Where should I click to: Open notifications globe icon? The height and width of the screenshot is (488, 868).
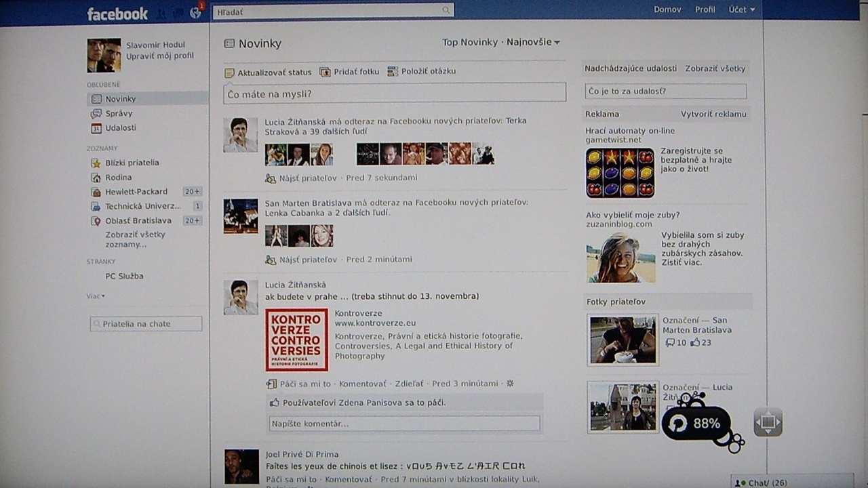tap(195, 13)
